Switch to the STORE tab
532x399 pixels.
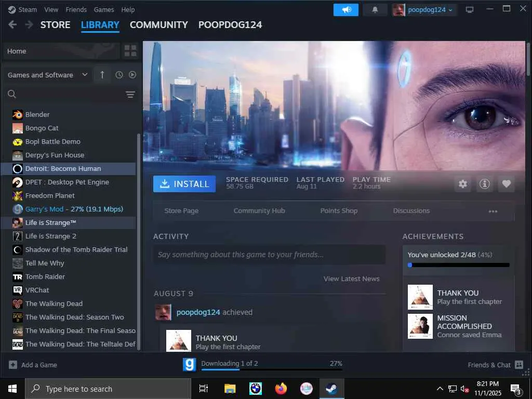click(55, 25)
